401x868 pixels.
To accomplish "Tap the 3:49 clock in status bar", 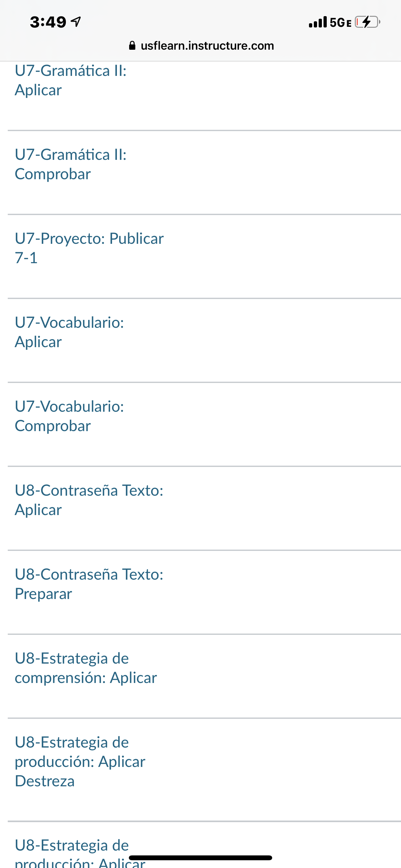I will pos(48,22).
